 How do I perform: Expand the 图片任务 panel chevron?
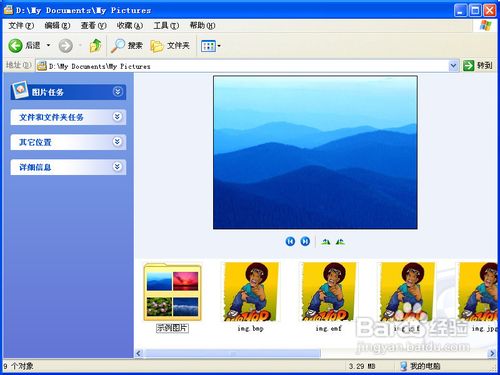117,91
